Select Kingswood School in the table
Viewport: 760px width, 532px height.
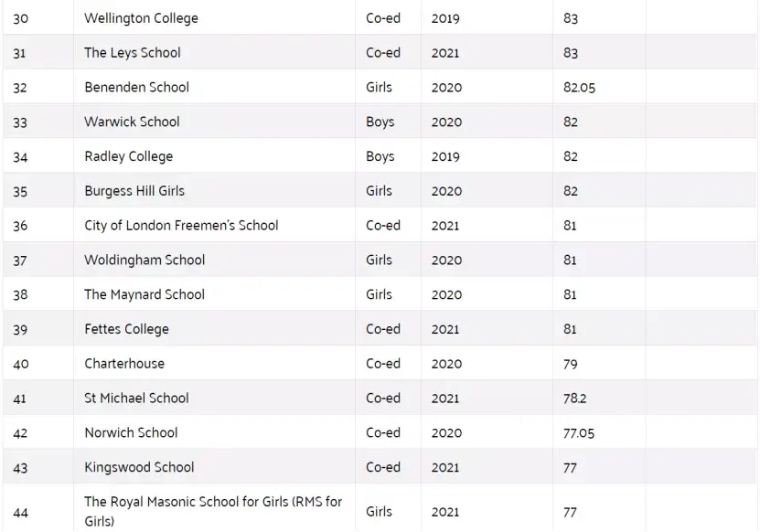tap(139, 467)
